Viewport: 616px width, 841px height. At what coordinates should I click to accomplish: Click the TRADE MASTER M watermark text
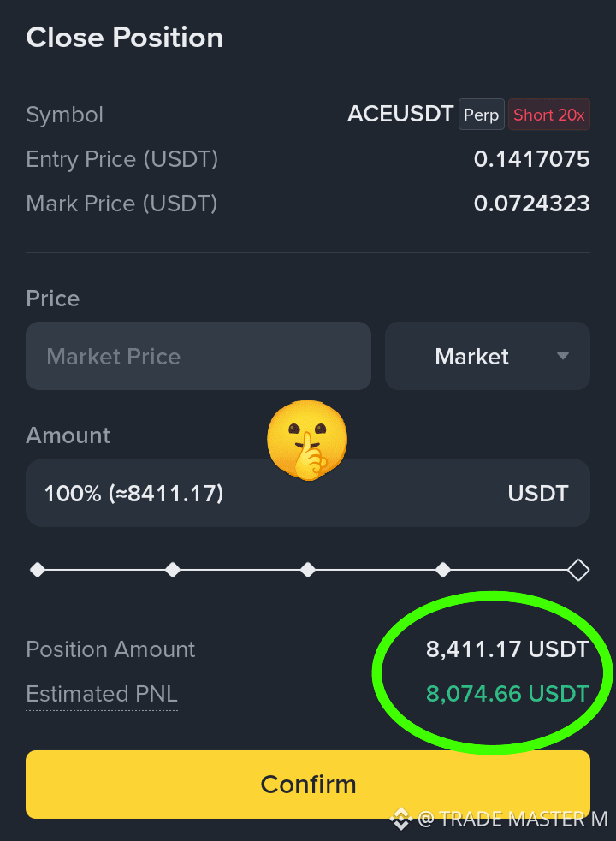[x=513, y=819]
